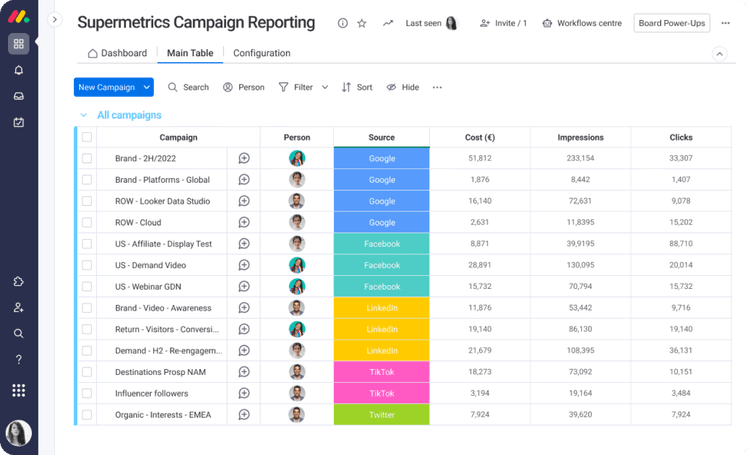The image size is (750, 455).
Task: Click Google source label for Brand - 2H/2022
Action: pos(382,158)
